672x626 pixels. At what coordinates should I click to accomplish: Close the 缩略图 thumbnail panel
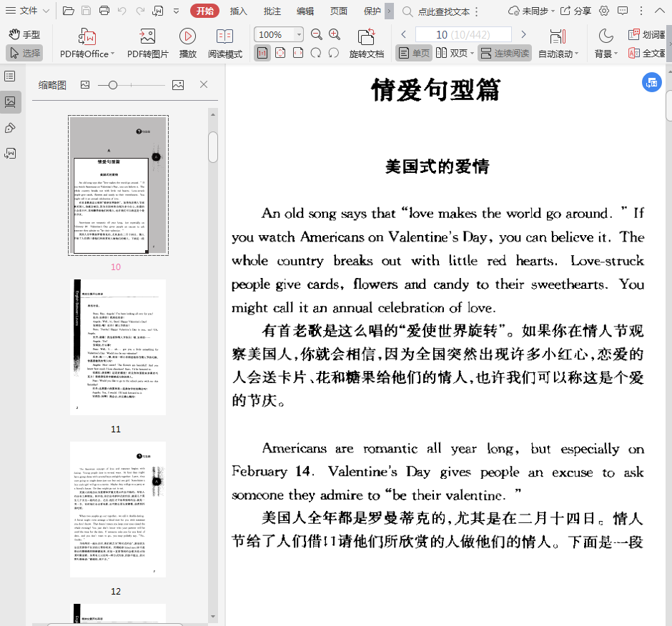[x=204, y=84]
